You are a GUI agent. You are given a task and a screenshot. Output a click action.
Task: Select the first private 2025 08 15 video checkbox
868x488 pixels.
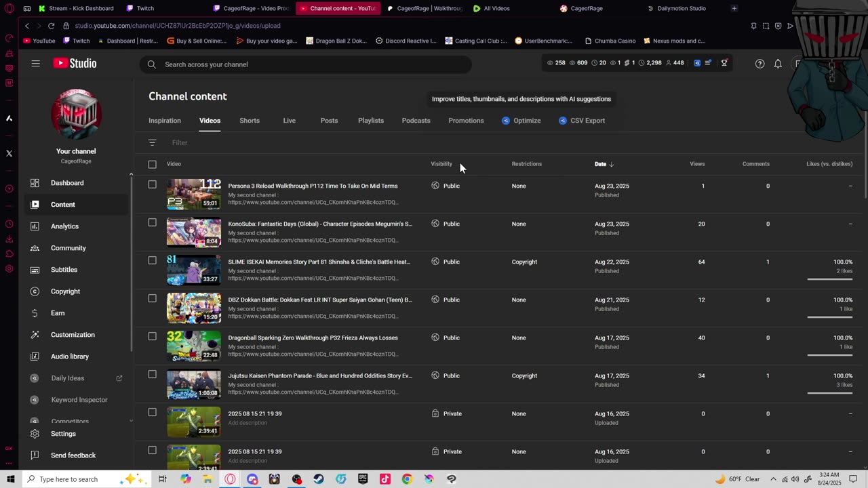[x=152, y=412]
